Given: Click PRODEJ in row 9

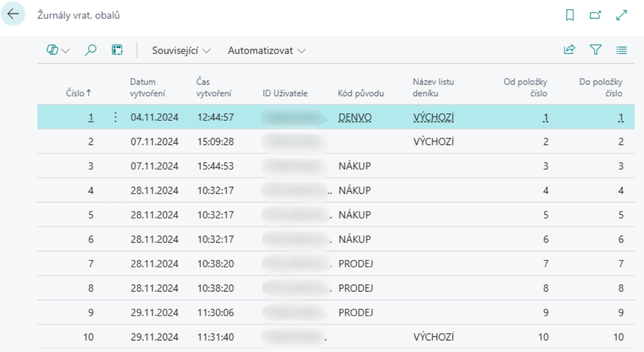Looking at the screenshot, I should [356, 312].
